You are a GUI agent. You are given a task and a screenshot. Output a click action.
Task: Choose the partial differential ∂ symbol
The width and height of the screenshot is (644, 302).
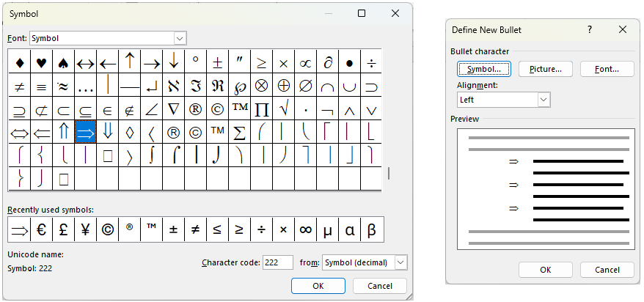tap(327, 62)
